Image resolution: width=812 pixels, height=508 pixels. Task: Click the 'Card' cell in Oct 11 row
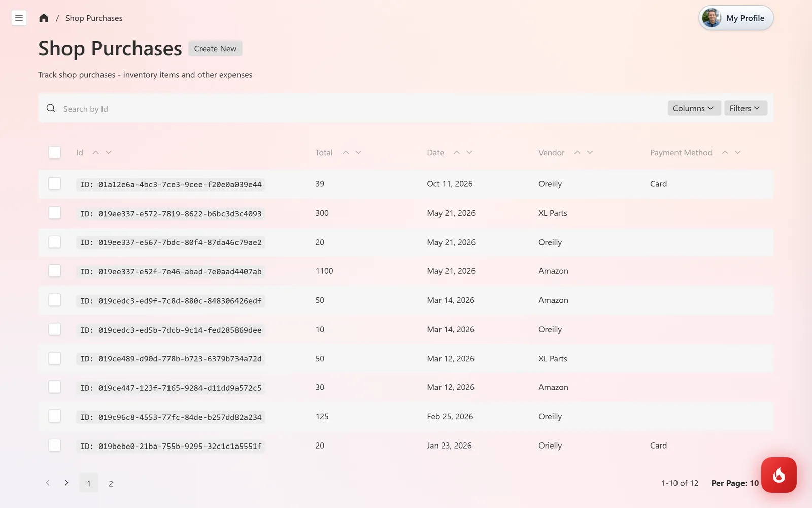pyautogui.click(x=658, y=184)
